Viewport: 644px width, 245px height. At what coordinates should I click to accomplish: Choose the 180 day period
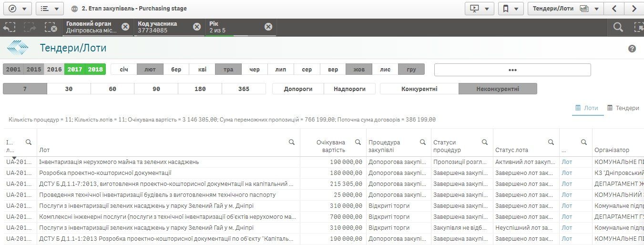tap(200, 89)
